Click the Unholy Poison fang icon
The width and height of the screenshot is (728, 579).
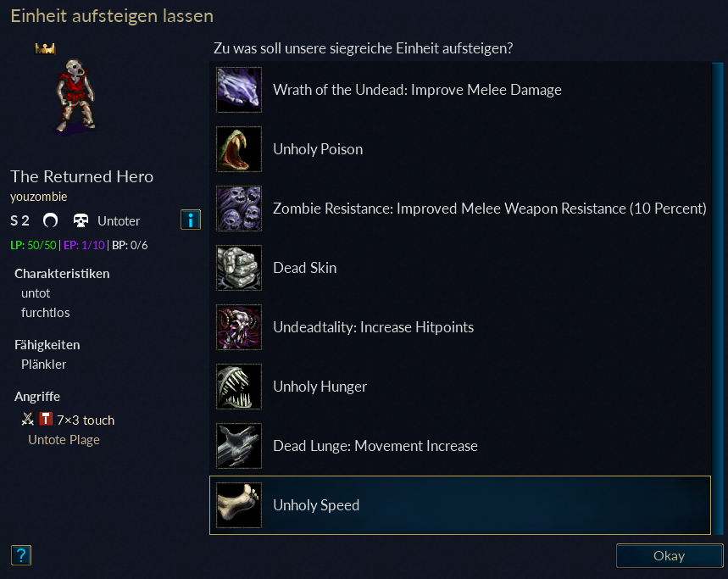click(239, 149)
